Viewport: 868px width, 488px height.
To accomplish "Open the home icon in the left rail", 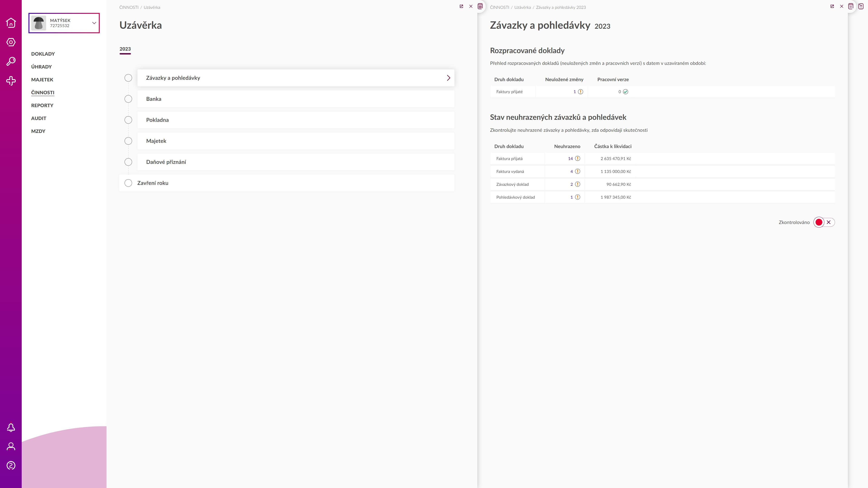I will pyautogui.click(x=11, y=23).
